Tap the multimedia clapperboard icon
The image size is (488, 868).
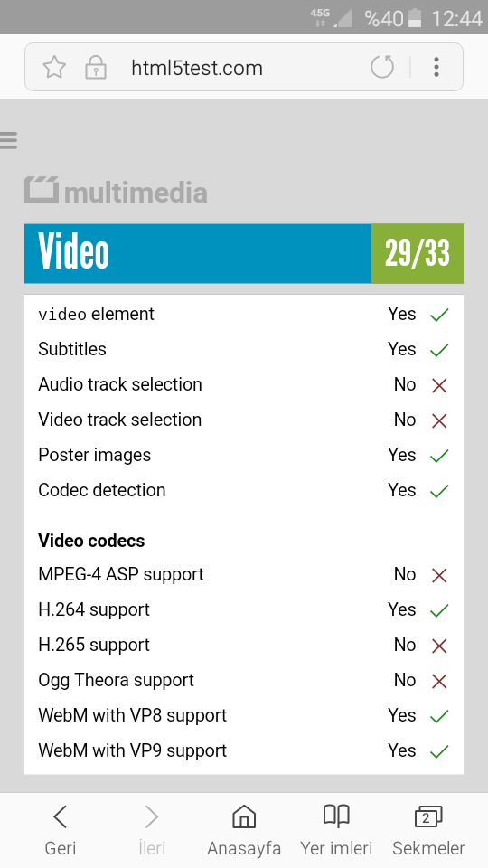pos(42,190)
